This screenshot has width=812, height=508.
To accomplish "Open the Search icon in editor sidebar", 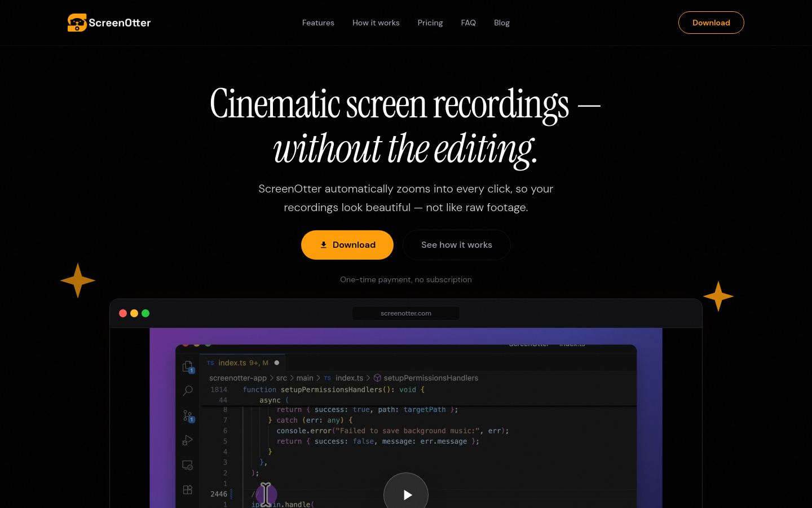I will click(x=188, y=391).
